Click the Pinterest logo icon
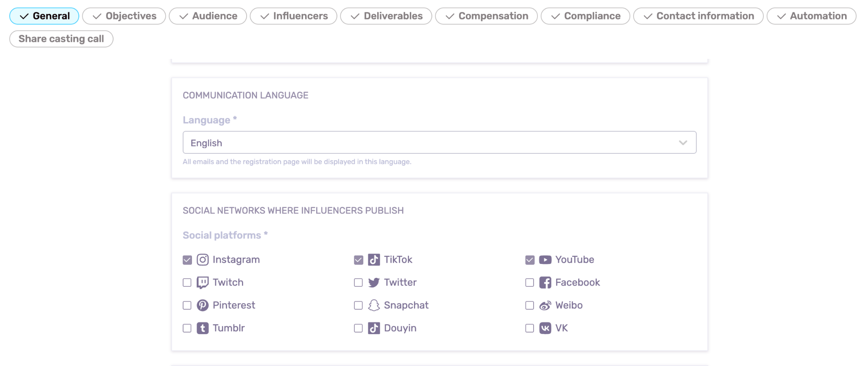This screenshot has width=868, height=366. tap(203, 305)
